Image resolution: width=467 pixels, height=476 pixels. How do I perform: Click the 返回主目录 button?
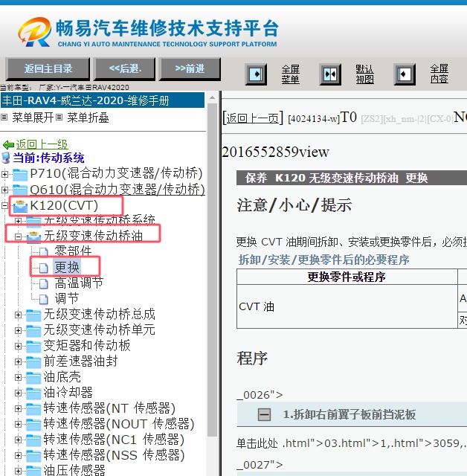48,69
